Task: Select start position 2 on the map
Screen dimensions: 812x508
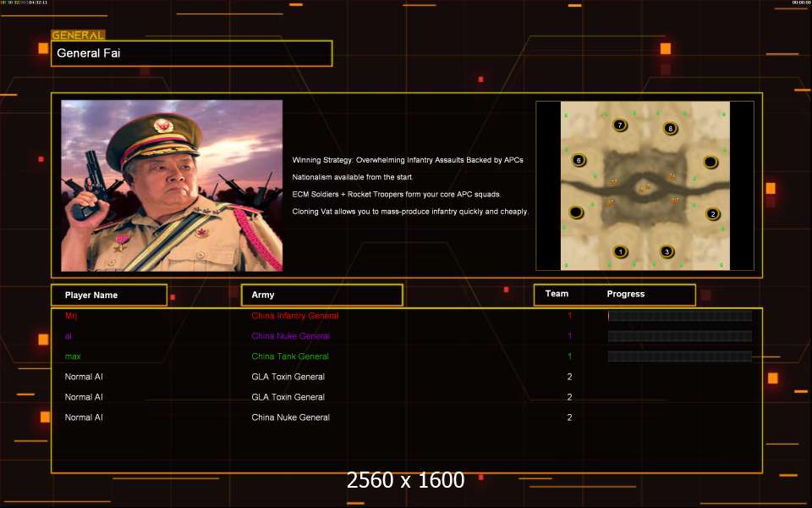Action: [712, 213]
